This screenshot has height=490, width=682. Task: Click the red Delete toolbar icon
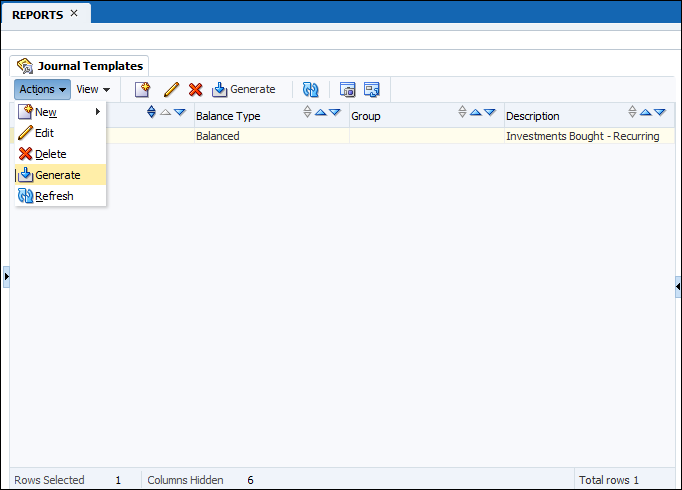click(x=196, y=90)
